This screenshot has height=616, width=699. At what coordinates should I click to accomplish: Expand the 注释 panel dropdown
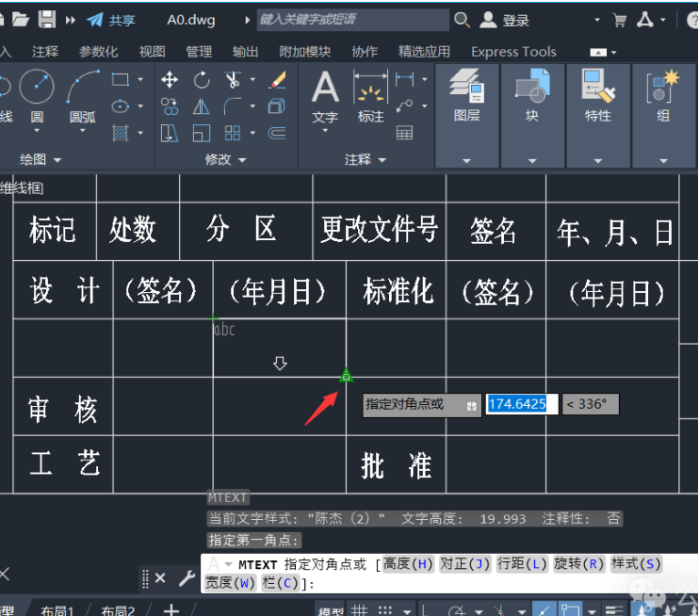click(382, 159)
